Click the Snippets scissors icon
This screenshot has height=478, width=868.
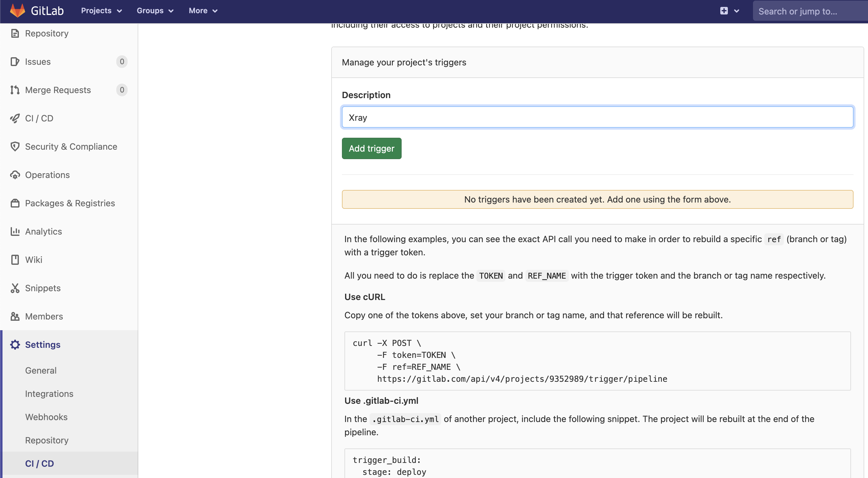coord(15,288)
